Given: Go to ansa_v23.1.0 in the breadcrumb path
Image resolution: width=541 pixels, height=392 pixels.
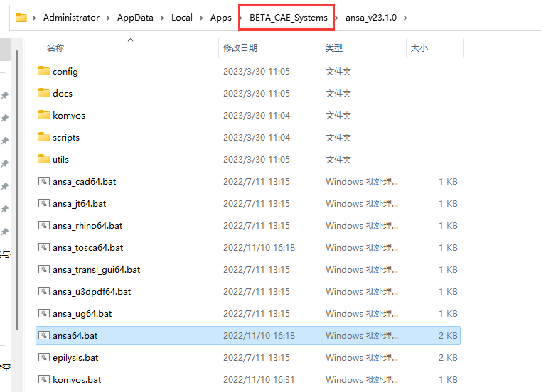Looking at the screenshot, I should 371,18.
